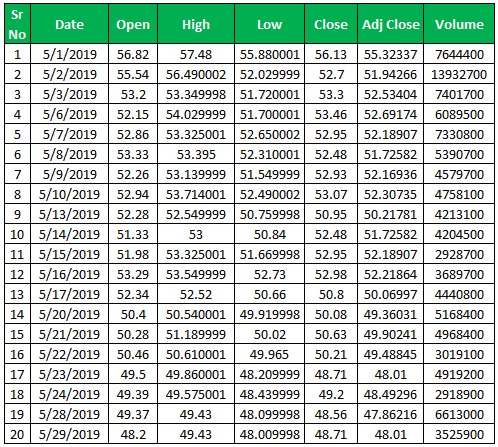Click the Adj Close value 47.86216
Viewport: 498px width, 447px height.
pyautogui.click(x=390, y=414)
